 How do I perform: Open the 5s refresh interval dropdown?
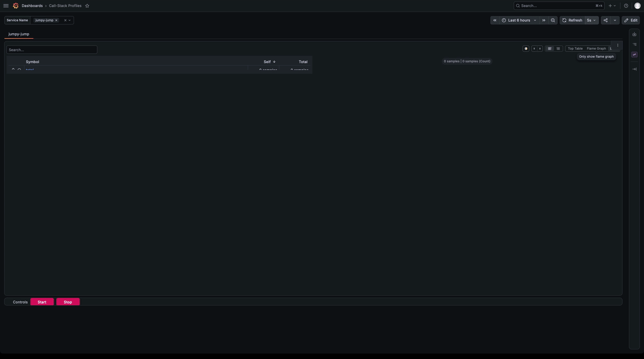point(591,20)
